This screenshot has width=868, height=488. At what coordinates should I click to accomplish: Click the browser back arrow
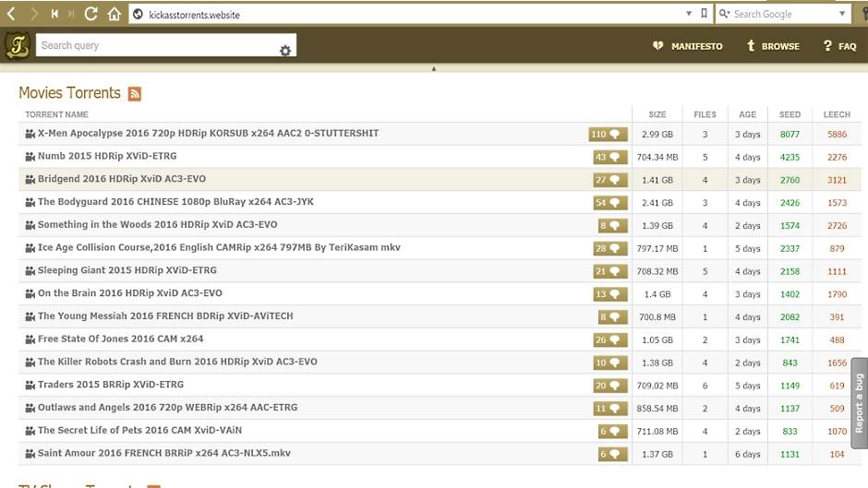(x=11, y=14)
